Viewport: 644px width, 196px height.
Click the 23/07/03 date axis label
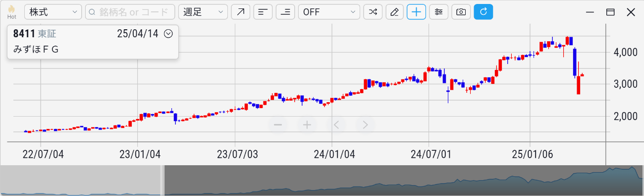tap(238, 154)
